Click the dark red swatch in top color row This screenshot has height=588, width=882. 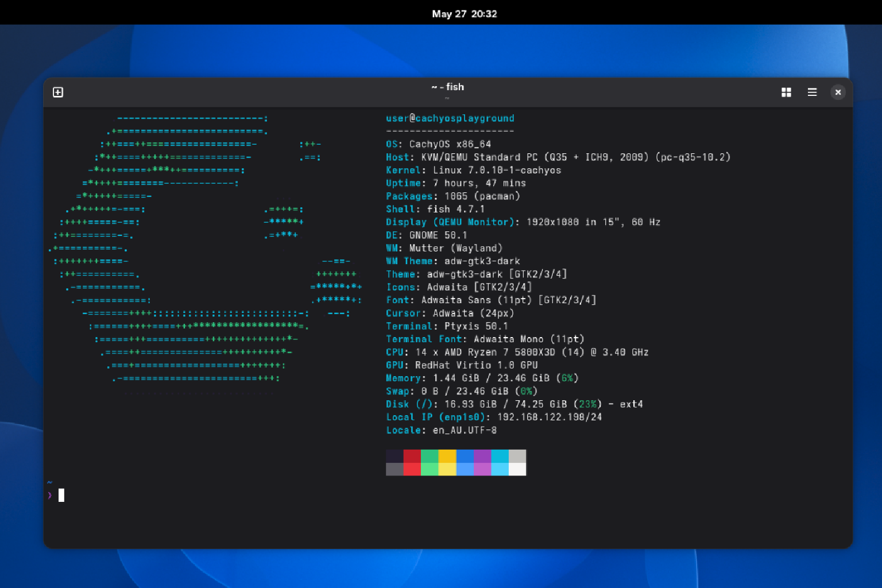coord(412,456)
